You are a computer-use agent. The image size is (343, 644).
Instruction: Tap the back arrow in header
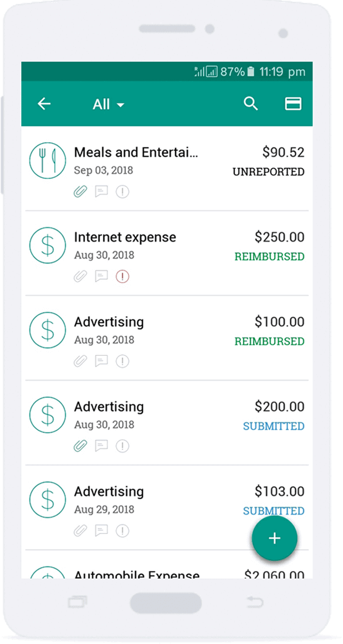coord(44,104)
